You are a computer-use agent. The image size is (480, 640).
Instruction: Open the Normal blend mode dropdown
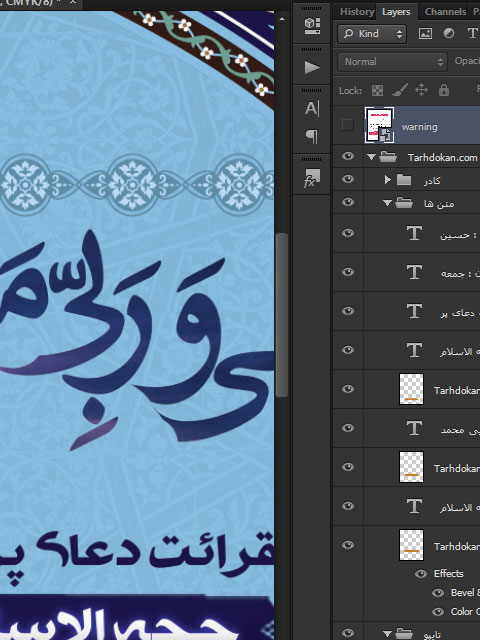pyautogui.click(x=393, y=62)
